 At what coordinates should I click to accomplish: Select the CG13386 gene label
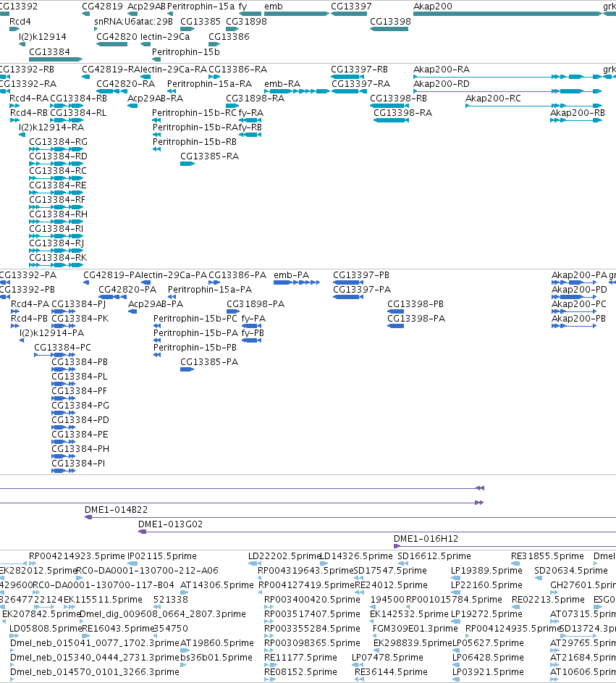pyautogui.click(x=229, y=37)
